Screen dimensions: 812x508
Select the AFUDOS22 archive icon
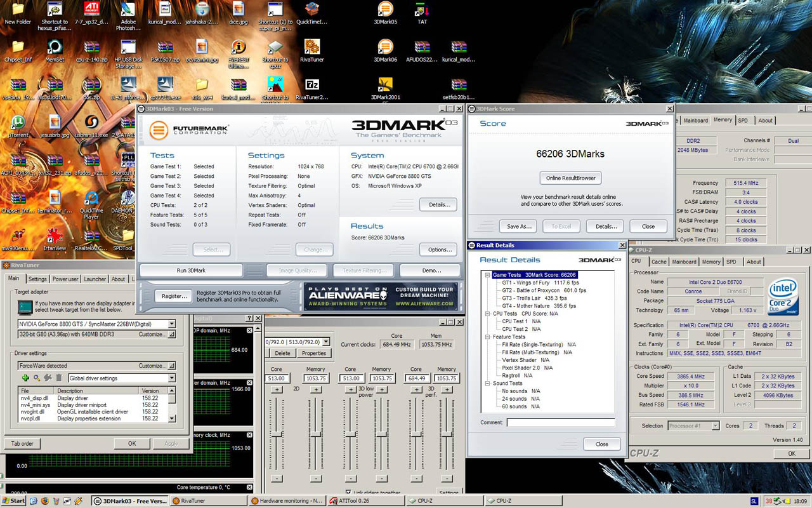pyautogui.click(x=422, y=51)
